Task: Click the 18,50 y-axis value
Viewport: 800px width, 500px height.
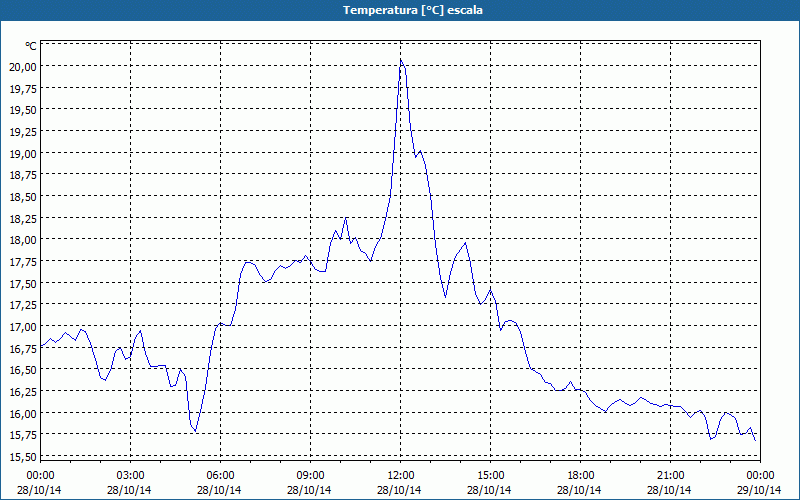Action: tap(23, 196)
